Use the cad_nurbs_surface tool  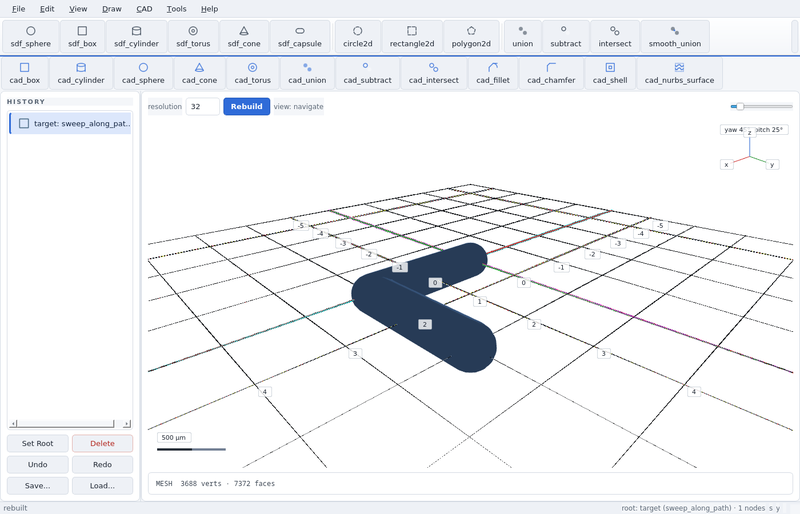click(x=679, y=74)
